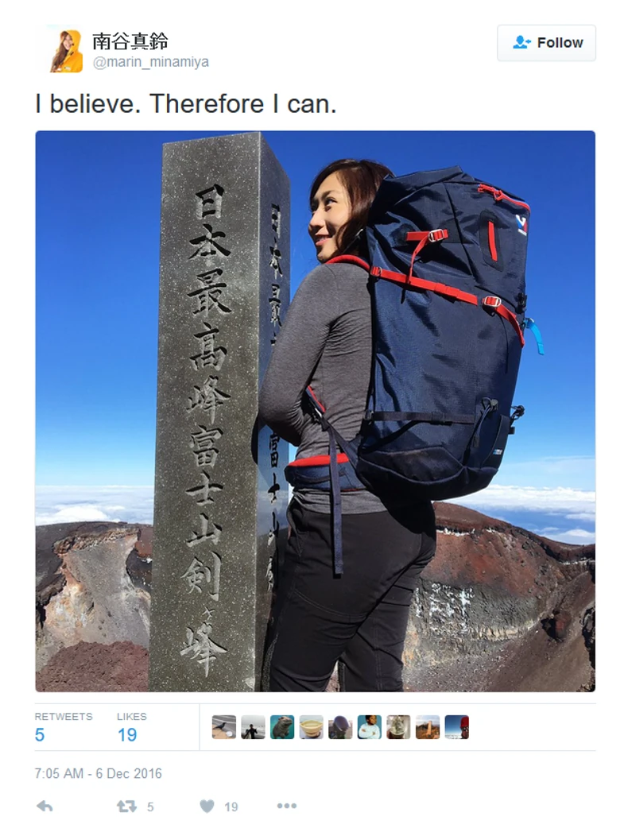The image size is (628, 840).
Task: Open the crossed-arms boy liker avatar
Action: [x=369, y=727]
